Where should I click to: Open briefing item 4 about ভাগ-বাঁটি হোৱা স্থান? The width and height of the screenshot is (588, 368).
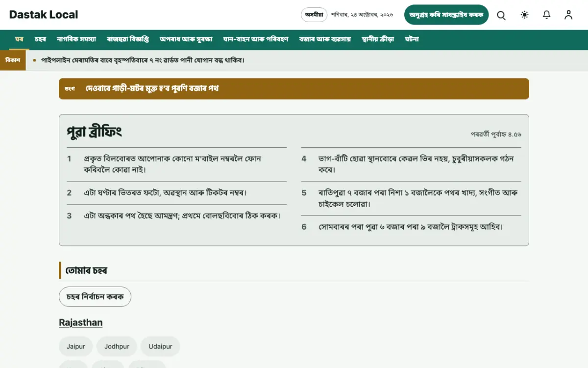tap(411, 164)
